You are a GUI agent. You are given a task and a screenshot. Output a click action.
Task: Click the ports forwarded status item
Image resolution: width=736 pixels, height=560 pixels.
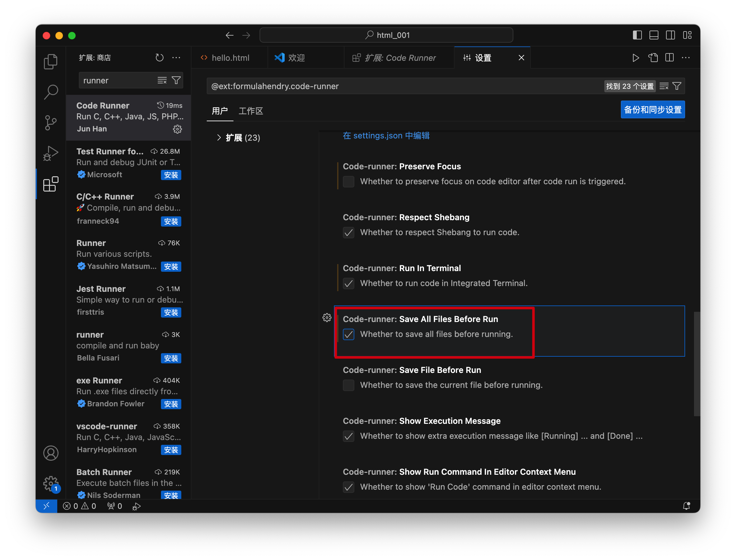coord(114,506)
